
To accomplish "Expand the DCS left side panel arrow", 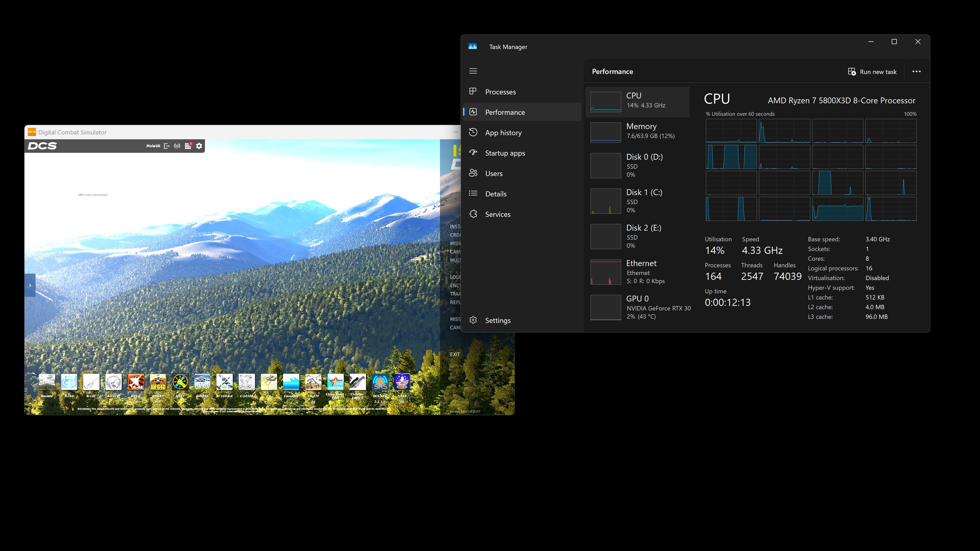I will pyautogui.click(x=30, y=285).
